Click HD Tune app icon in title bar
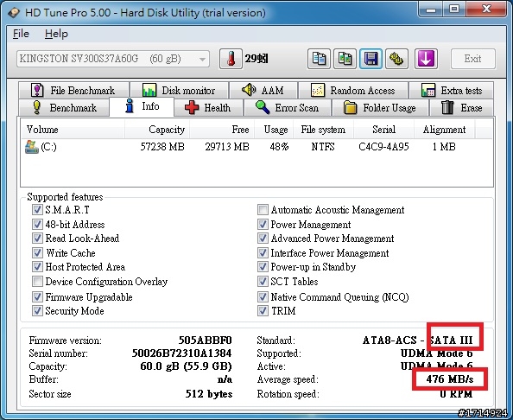The image size is (513, 420). pos(14,12)
